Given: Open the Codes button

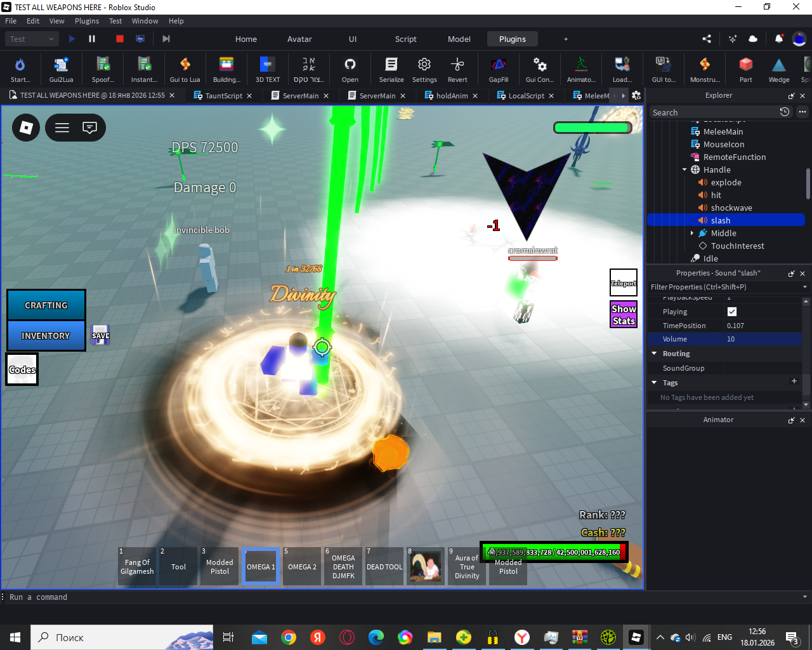Looking at the screenshot, I should [x=22, y=369].
